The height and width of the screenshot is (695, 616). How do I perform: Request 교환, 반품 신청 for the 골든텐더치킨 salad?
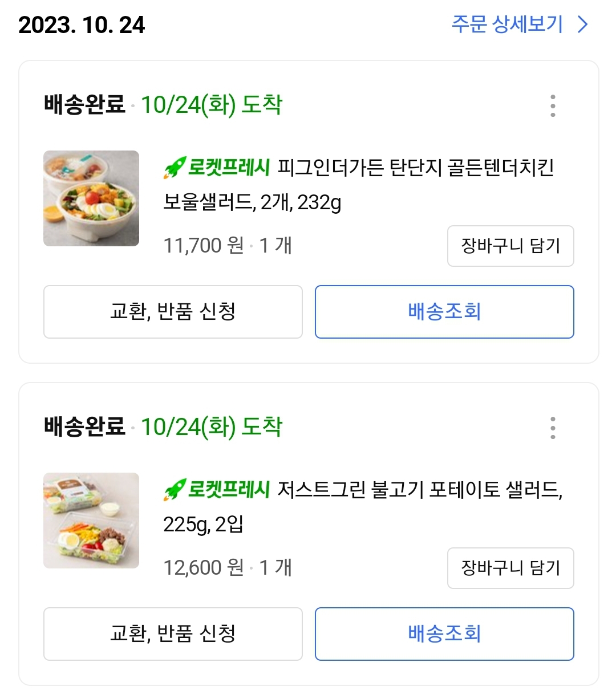coord(173,312)
